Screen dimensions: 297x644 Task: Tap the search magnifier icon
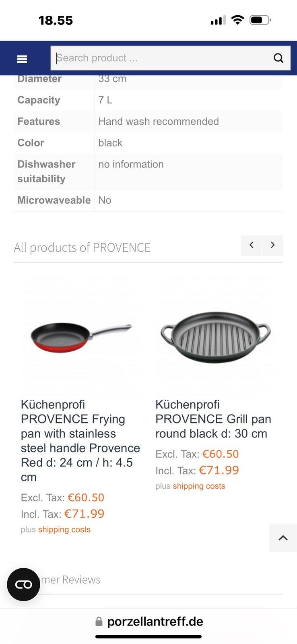click(278, 58)
